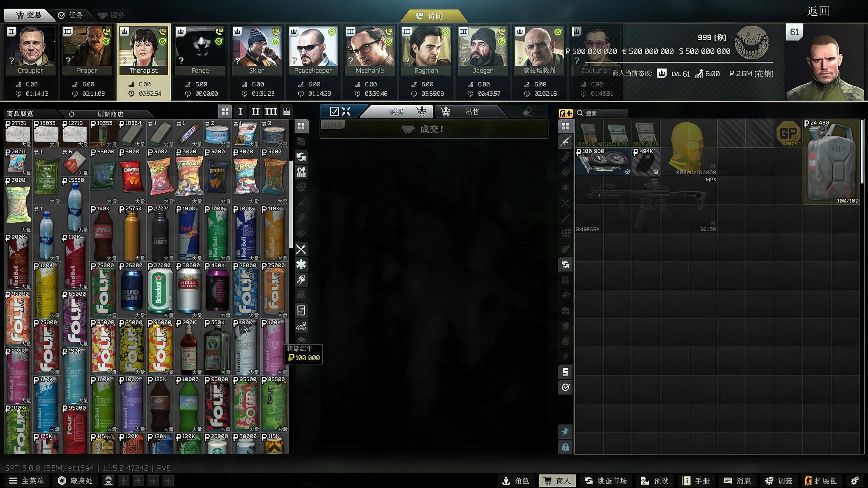Click the stash sort-items icon next to search
The height and width of the screenshot is (488, 868).
[566, 113]
